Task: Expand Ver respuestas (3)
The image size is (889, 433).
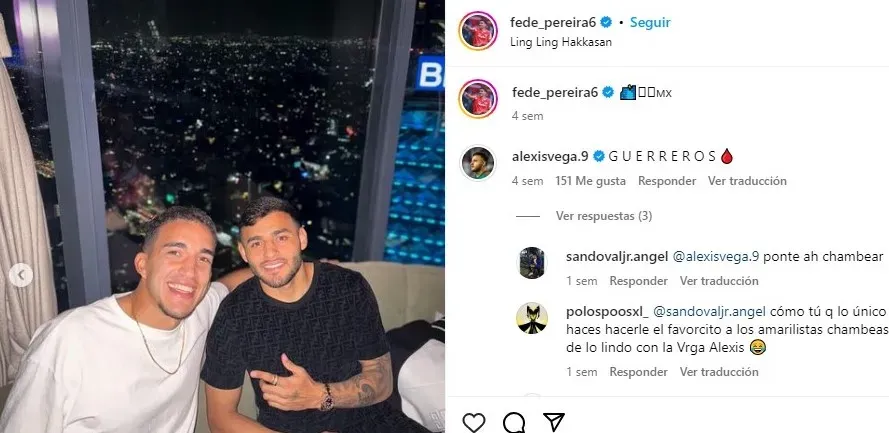Action: click(604, 216)
